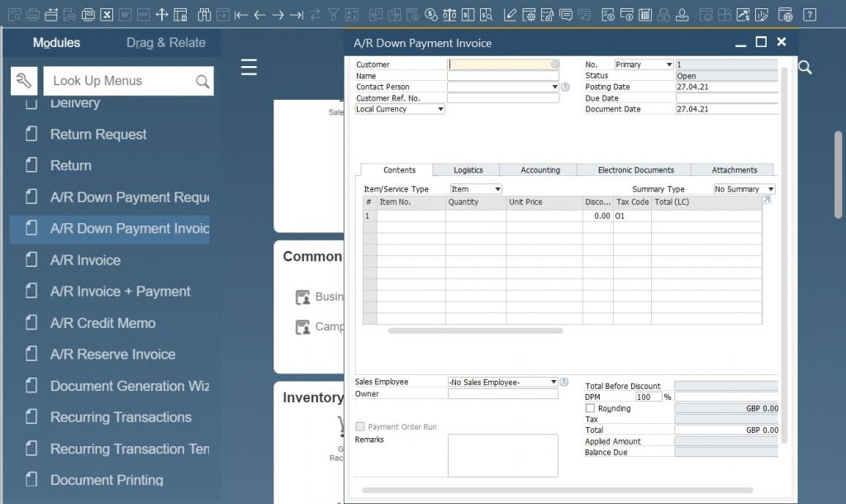Image resolution: width=846 pixels, height=504 pixels.
Task: Apply the Filter Table funnel icon
Action: [333, 14]
